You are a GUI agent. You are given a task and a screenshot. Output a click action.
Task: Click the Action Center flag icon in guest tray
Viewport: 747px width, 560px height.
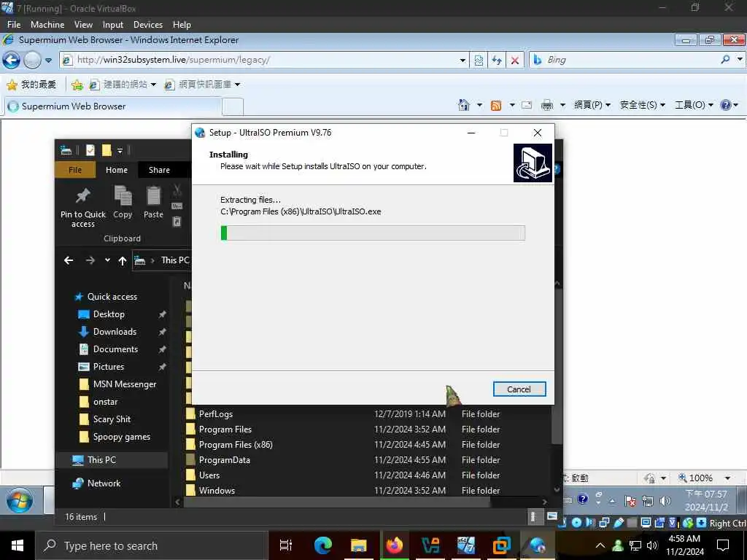coord(630,501)
